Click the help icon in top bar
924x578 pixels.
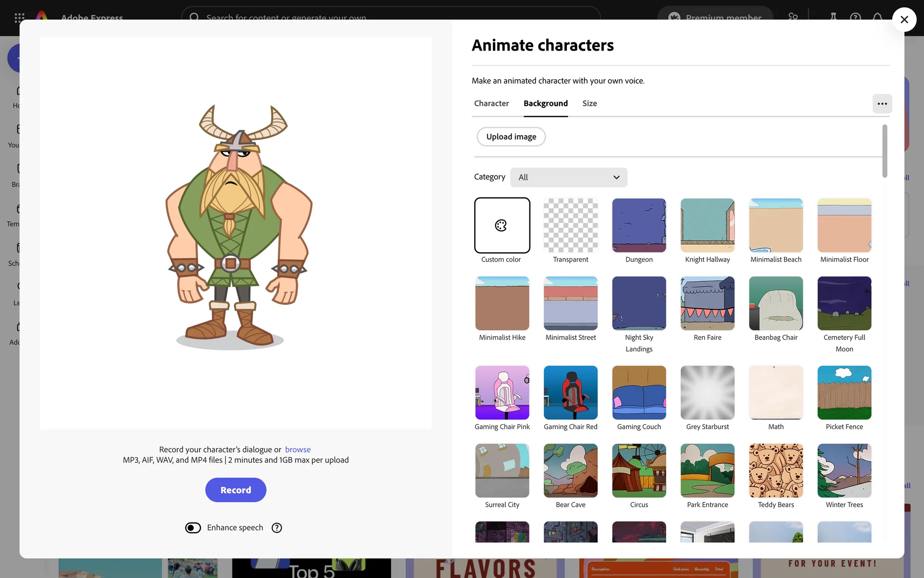point(855,17)
